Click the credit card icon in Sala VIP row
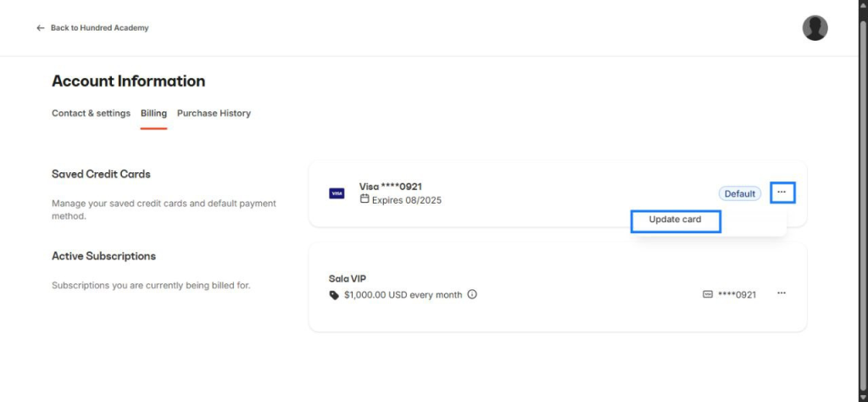 707,294
